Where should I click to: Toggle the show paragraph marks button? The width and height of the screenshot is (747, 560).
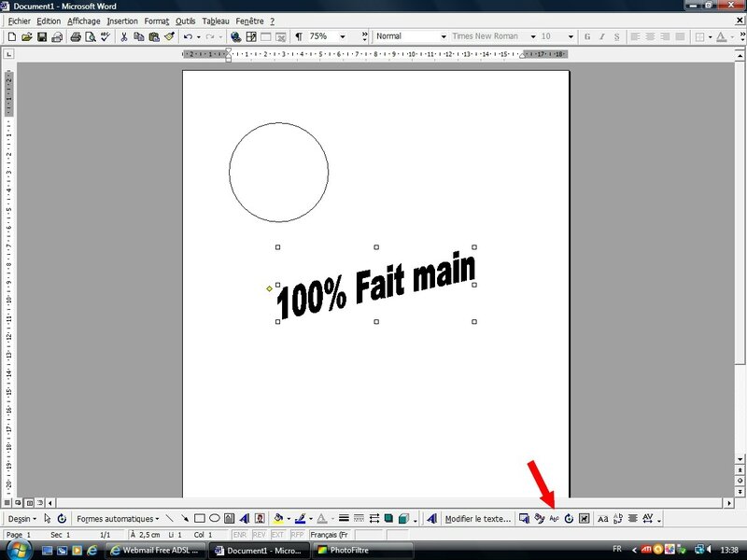[299, 36]
